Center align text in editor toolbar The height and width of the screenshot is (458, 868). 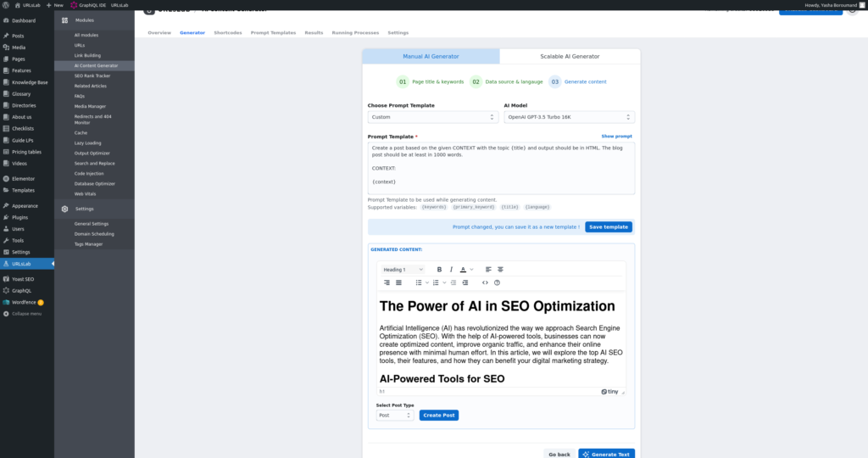click(500, 270)
